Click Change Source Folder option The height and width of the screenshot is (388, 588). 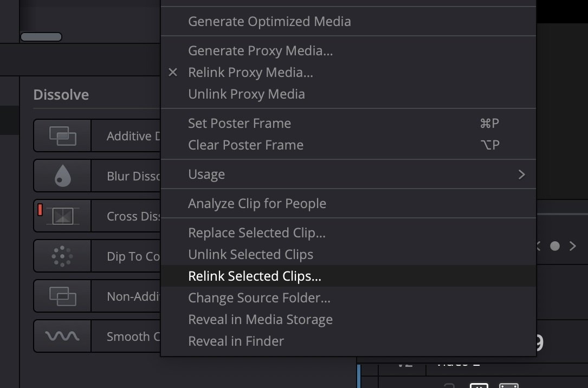click(259, 298)
